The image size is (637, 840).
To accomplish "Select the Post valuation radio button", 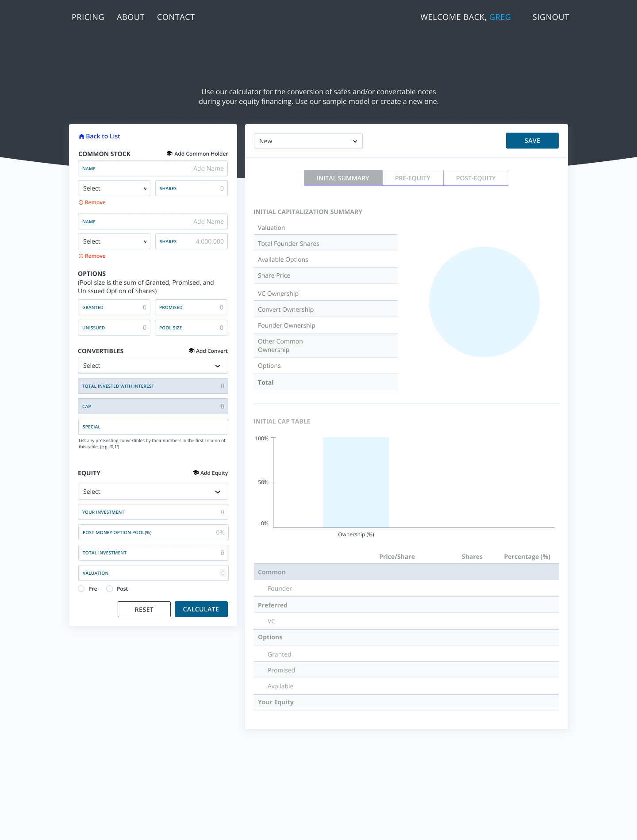I will pyautogui.click(x=110, y=589).
